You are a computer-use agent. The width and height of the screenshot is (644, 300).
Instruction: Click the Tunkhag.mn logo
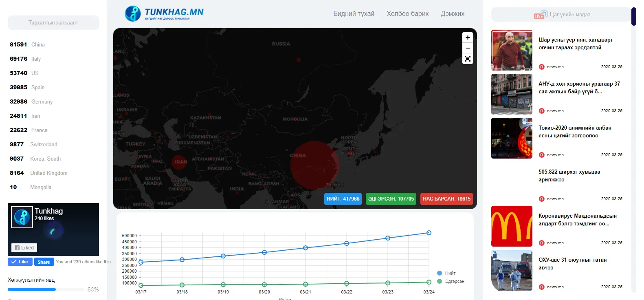164,13
